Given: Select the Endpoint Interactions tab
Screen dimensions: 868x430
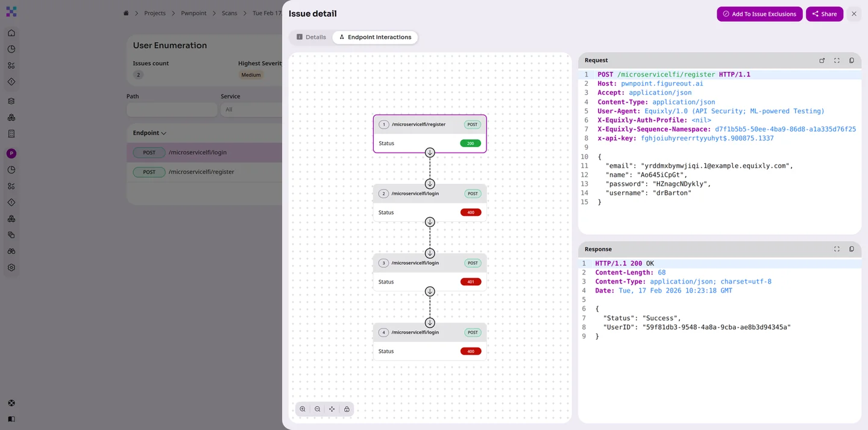Looking at the screenshot, I should pos(375,37).
